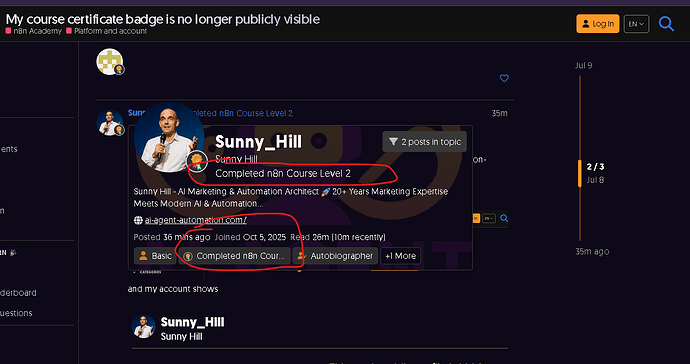Open the Basic badge
Viewport: 690px width, 364px height.
tap(155, 256)
